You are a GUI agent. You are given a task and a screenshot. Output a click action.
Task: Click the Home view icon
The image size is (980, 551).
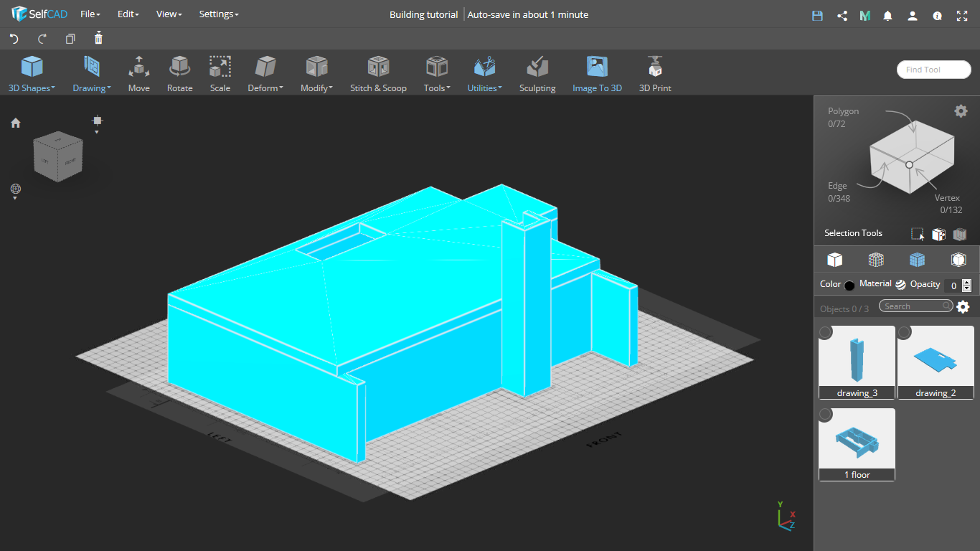pyautogui.click(x=16, y=123)
